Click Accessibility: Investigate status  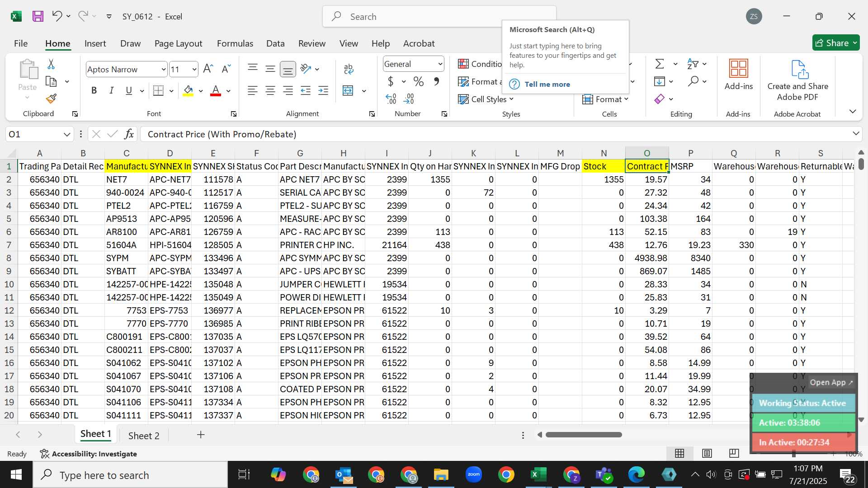pyautogui.click(x=88, y=454)
